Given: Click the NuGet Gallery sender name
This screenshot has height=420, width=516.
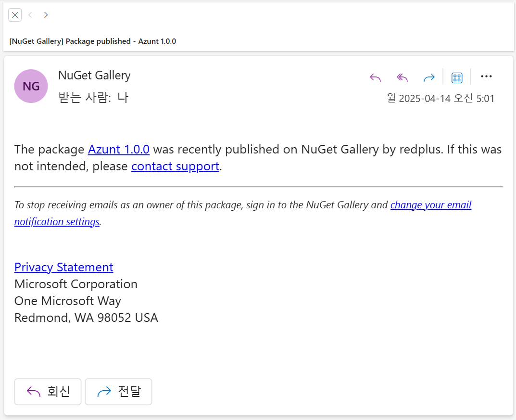Looking at the screenshot, I should [x=94, y=76].
